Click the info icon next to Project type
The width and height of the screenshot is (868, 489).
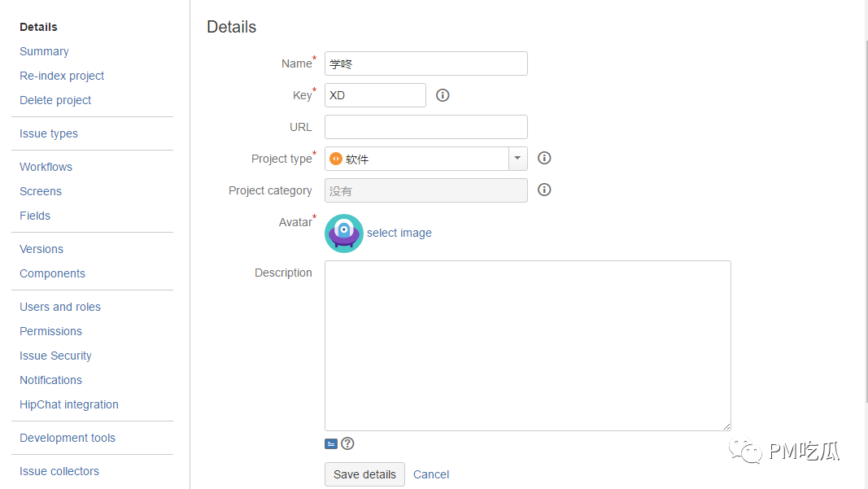[545, 158]
